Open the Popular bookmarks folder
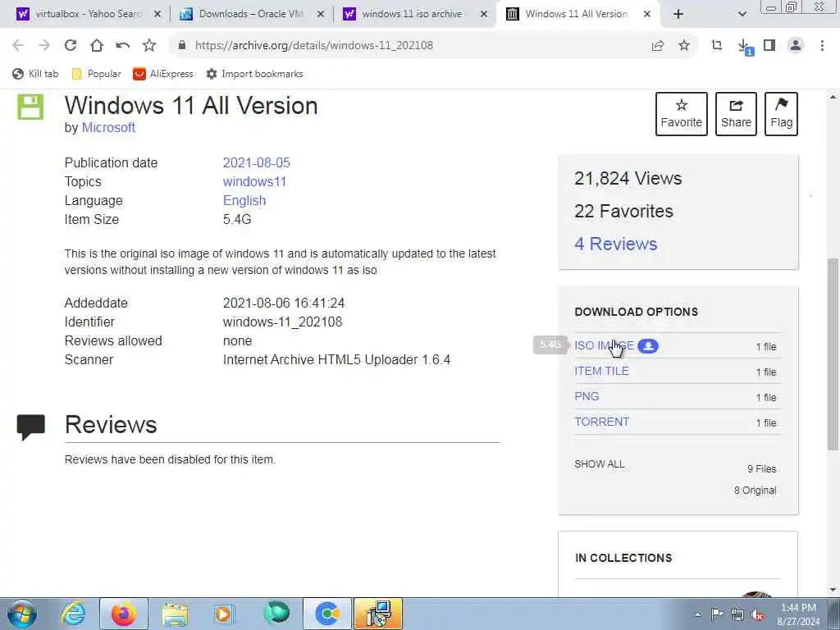840x630 pixels. (x=97, y=74)
